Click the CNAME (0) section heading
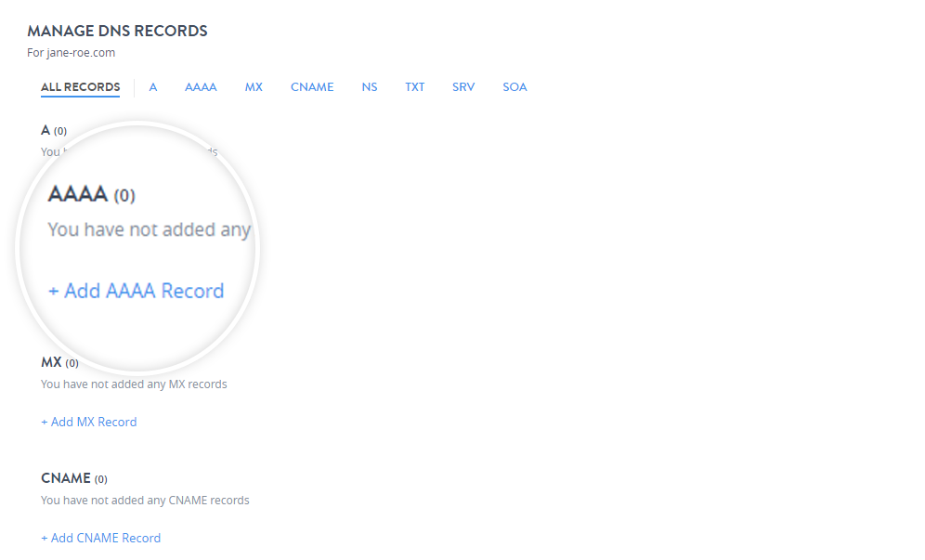925x560 pixels. [x=74, y=478]
